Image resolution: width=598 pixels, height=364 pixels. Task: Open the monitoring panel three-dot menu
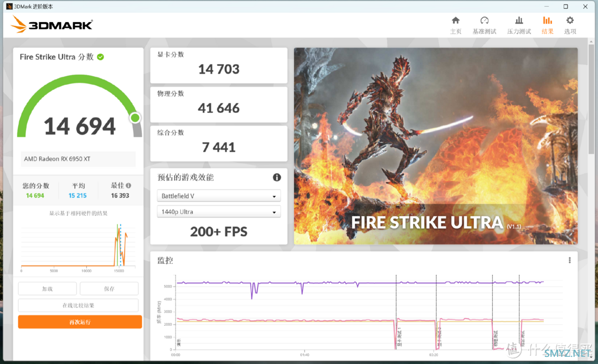570,260
